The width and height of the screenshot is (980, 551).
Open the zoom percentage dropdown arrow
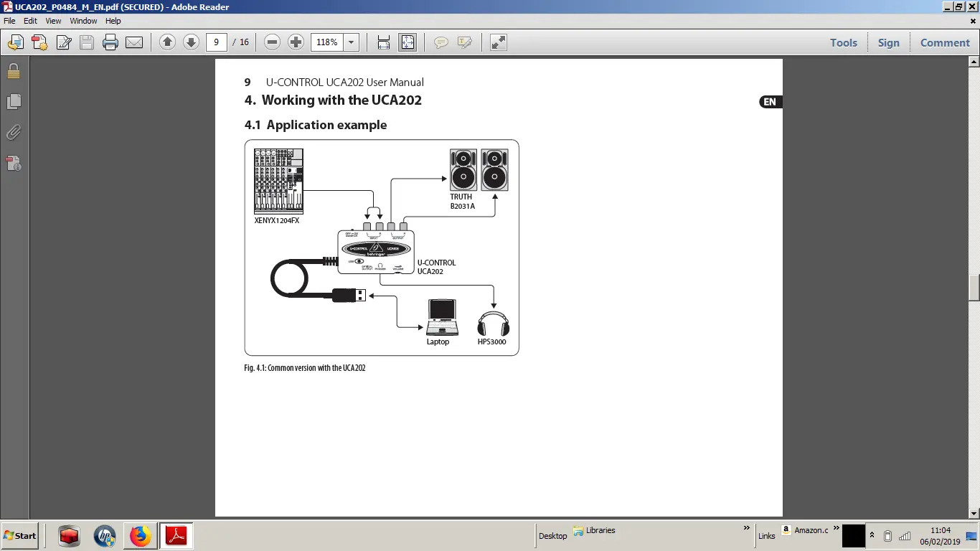coord(352,42)
